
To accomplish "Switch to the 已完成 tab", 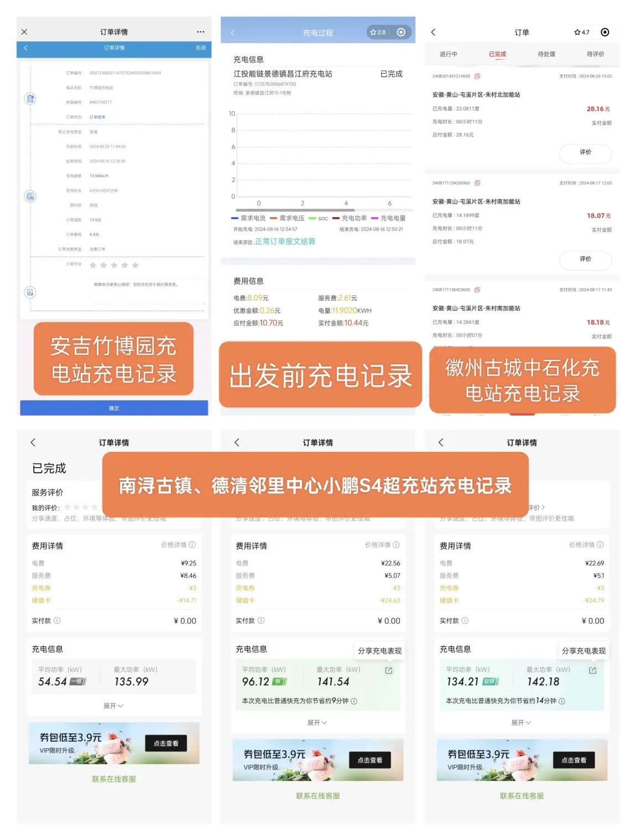I will [x=497, y=54].
